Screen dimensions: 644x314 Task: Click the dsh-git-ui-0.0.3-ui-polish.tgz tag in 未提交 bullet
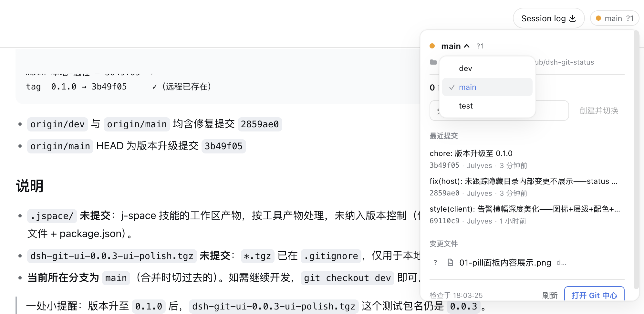(112, 256)
